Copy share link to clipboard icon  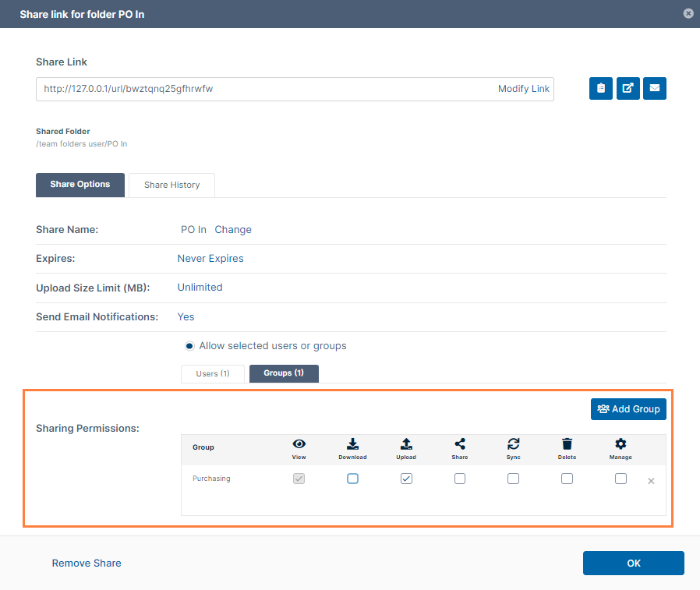[x=600, y=89]
